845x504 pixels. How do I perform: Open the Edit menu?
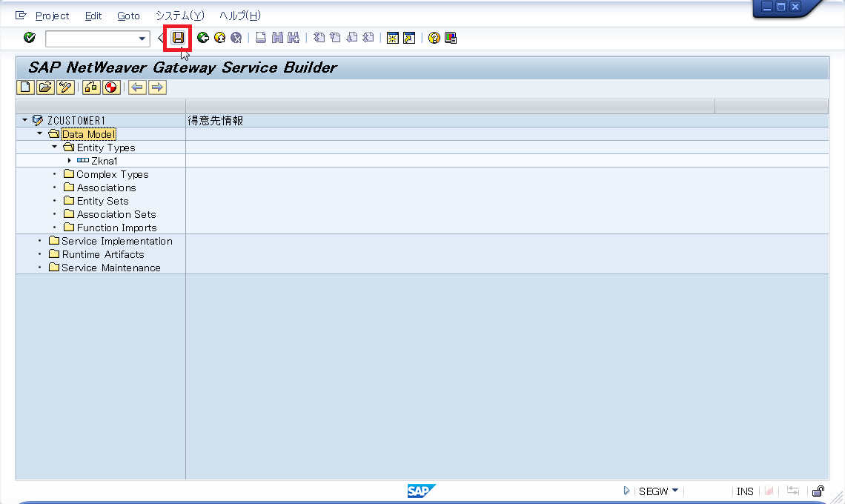coord(93,16)
